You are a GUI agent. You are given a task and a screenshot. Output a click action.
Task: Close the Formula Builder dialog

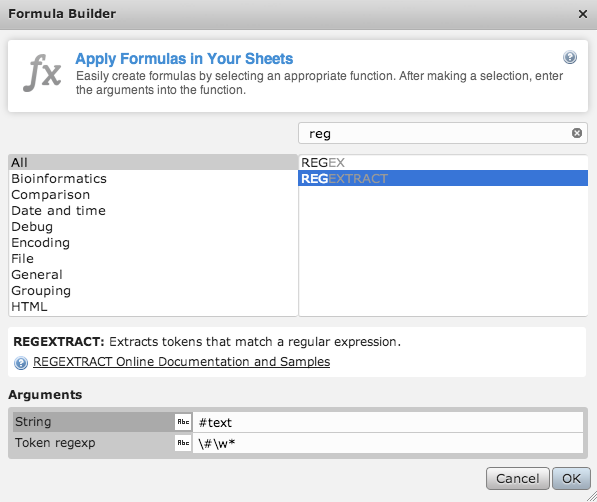583,14
